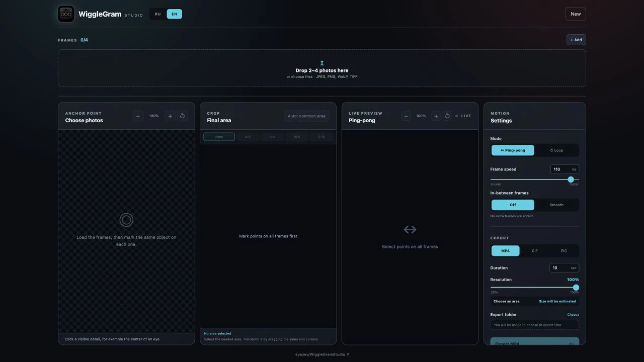Zoom in on the Anchor Point panel
The image size is (644, 362).
[x=170, y=116]
